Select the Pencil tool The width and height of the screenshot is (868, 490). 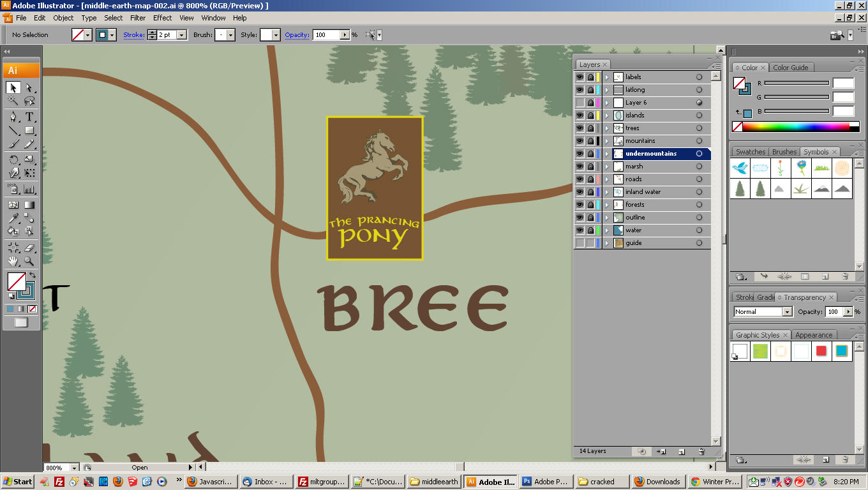coord(29,145)
